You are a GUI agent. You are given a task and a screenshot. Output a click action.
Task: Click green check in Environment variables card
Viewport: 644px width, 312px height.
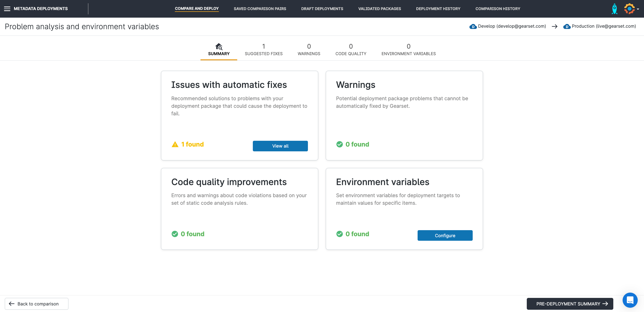(339, 234)
